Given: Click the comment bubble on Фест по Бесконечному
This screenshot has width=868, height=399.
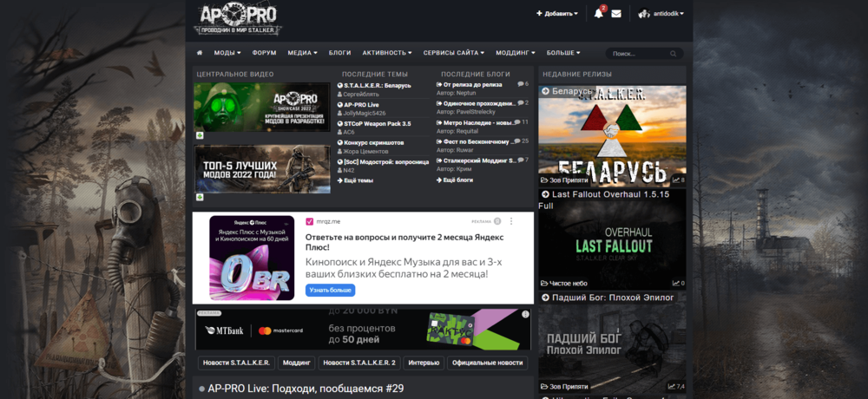Looking at the screenshot, I should (517, 141).
